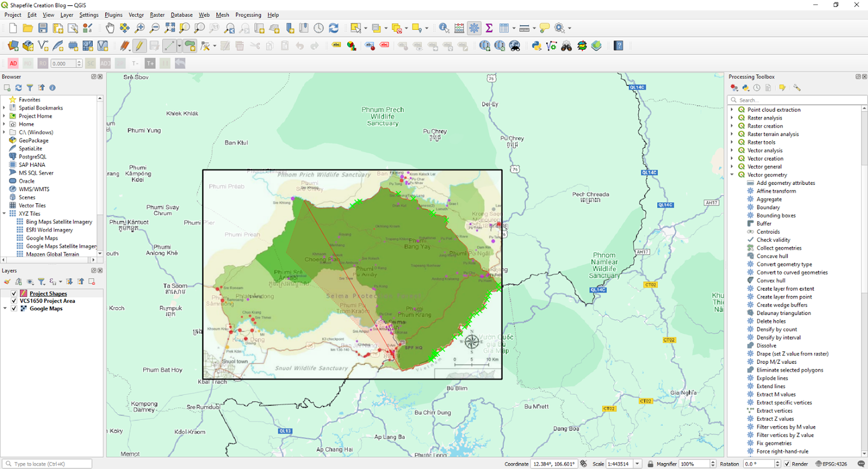Viewport: 868px width, 469px height.
Task: Toggle the scale lock icon in status bar
Action: [650, 464]
